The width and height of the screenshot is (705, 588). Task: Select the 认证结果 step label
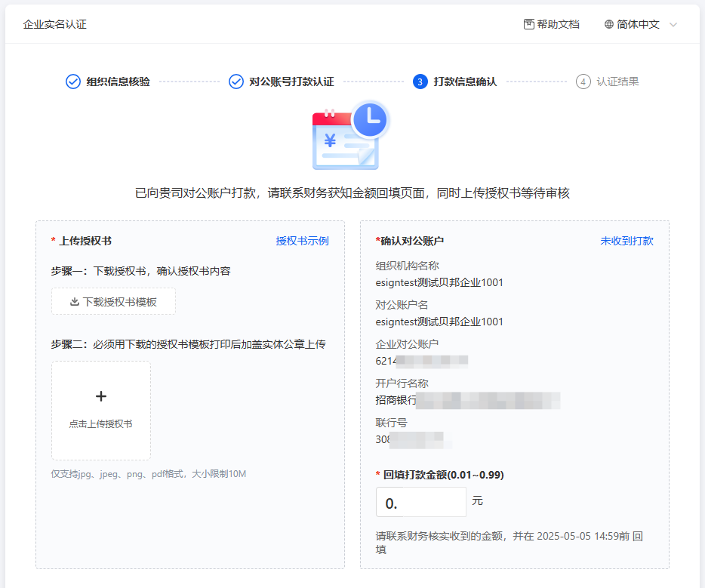(x=617, y=82)
